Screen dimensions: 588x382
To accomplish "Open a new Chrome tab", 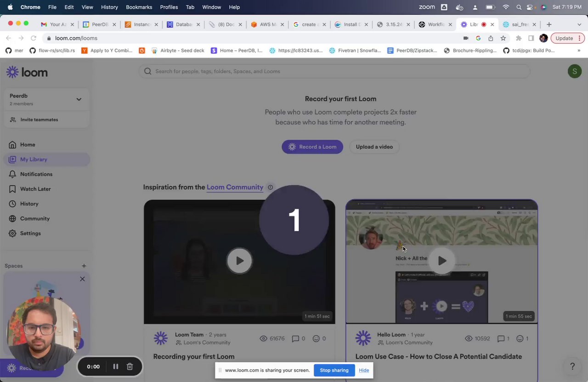I will coord(549,24).
